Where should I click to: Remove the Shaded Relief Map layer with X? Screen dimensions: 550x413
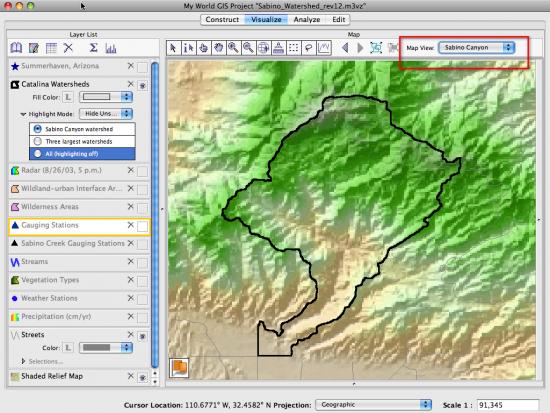tap(130, 376)
